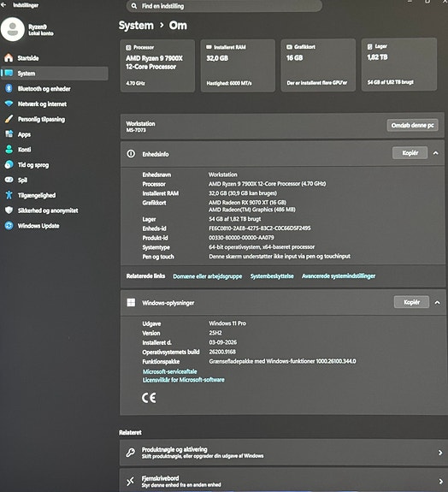This screenshot has height=492, width=448.
Task: Open Apps via its sidebar icon
Action: point(9,134)
